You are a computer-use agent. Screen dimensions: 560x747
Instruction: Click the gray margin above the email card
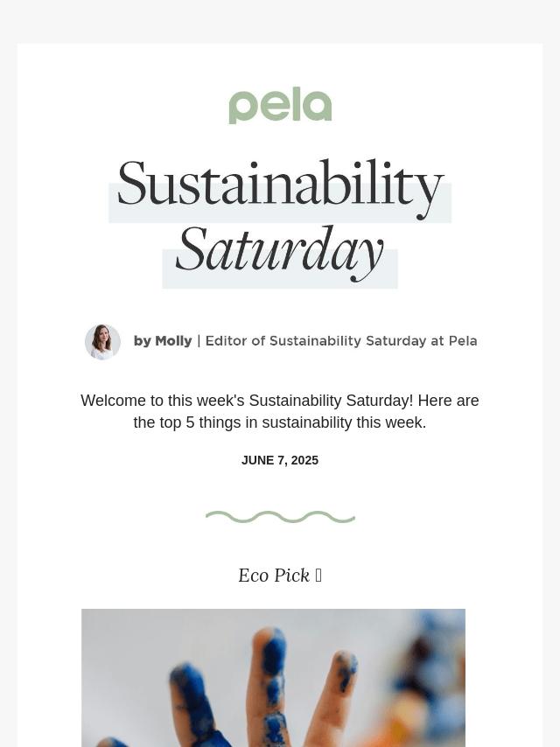click(x=280, y=22)
